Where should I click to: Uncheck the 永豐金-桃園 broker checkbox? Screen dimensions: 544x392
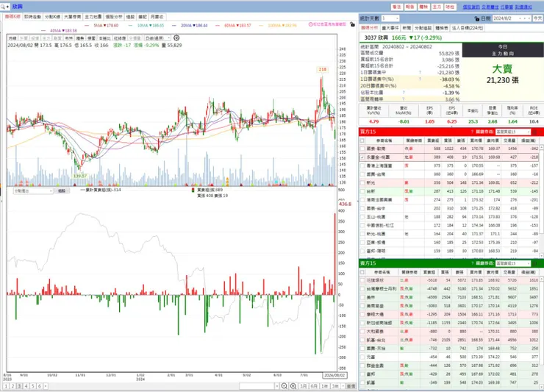(362, 157)
